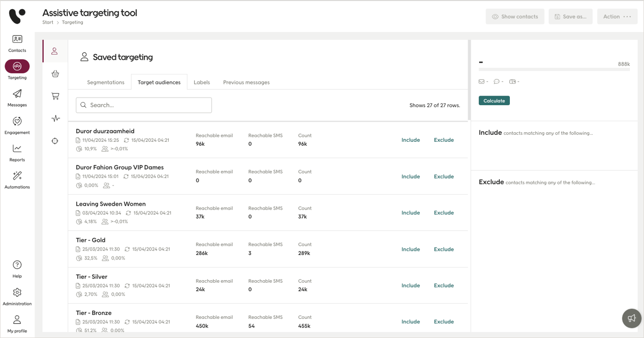Screen dimensions: 644x338
Task: Open the Reports section
Action: 17,151
